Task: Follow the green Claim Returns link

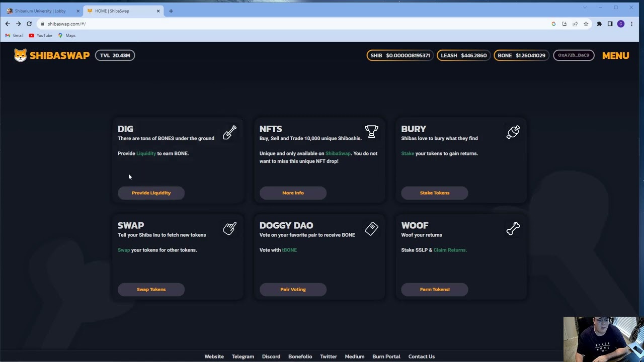Action: [450, 250]
